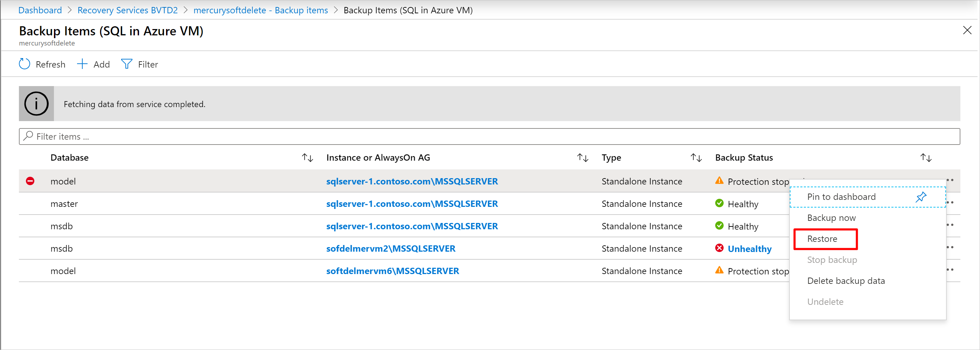Toggle sort order on the Type column
Viewport: 980px width, 350px height.
[696, 157]
